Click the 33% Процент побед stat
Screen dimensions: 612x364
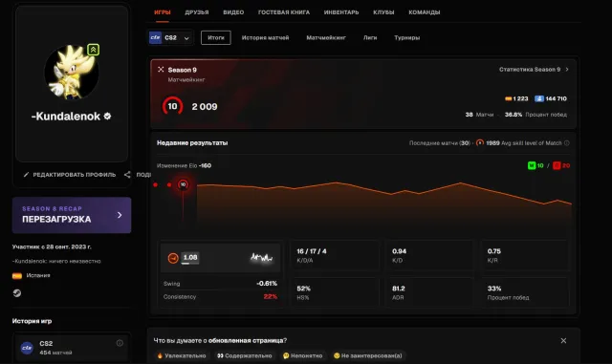(x=525, y=292)
